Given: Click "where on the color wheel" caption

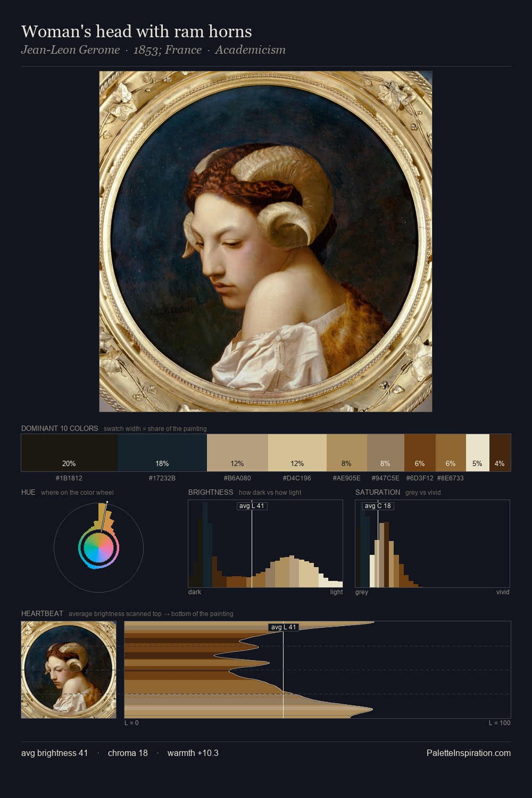Looking at the screenshot, I should click(77, 493).
